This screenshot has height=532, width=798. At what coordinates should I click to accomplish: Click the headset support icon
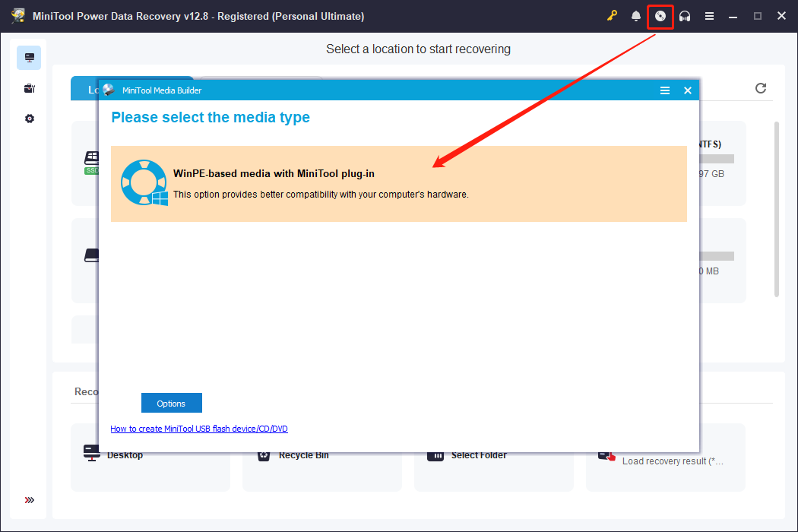(685, 15)
